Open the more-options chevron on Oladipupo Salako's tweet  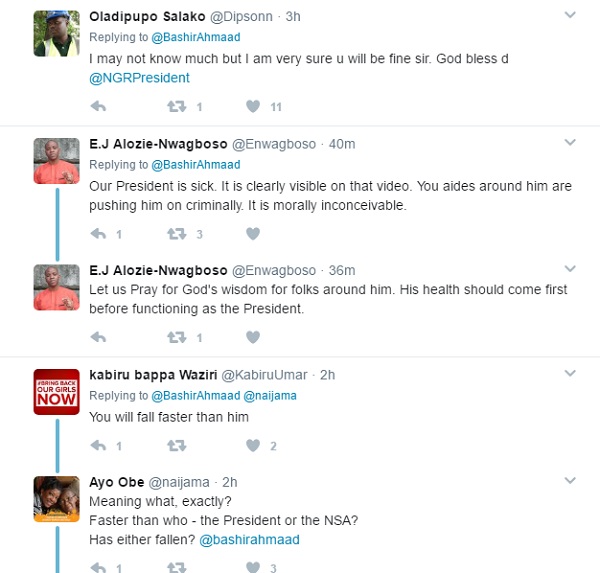pos(570,15)
